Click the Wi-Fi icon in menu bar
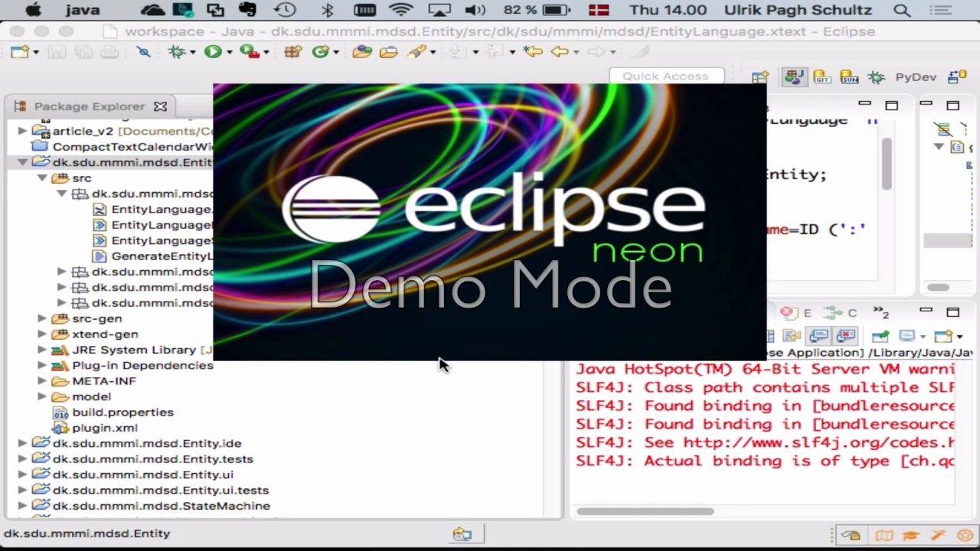980x551 pixels. (400, 10)
